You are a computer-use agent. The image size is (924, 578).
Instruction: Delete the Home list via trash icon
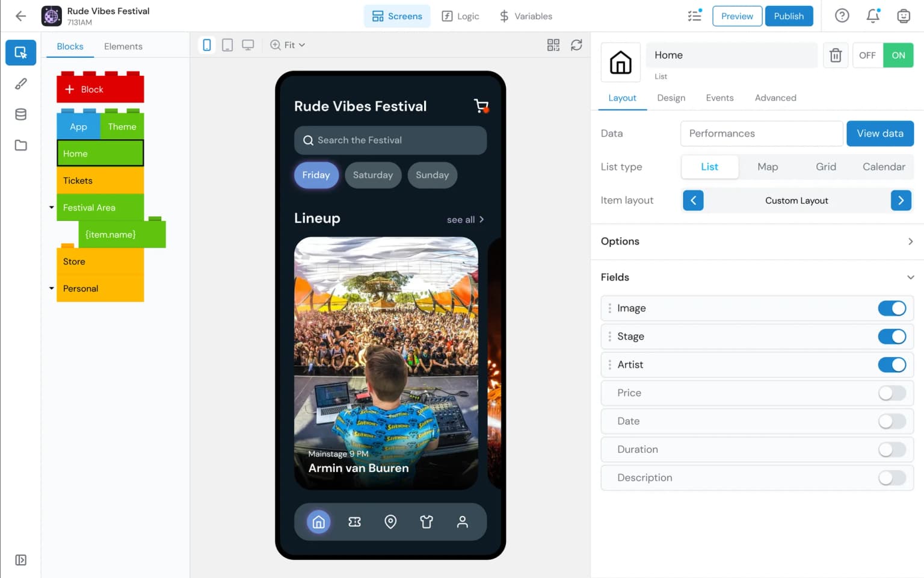(x=835, y=55)
